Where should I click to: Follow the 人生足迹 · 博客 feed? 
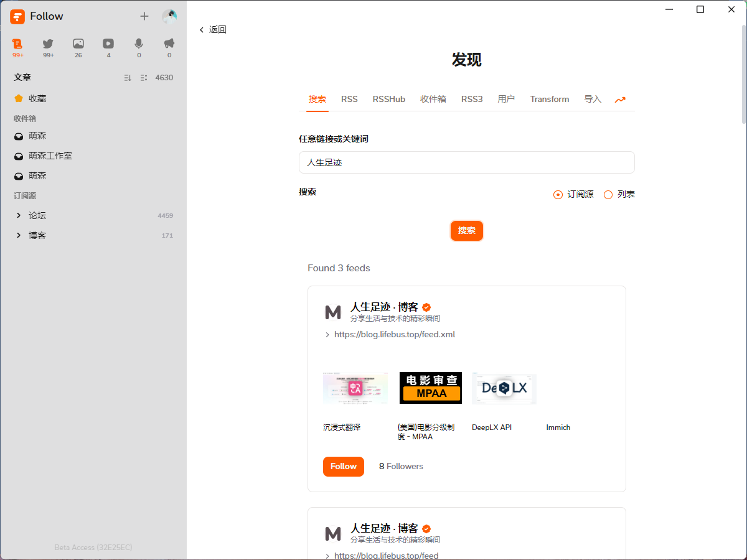(343, 467)
